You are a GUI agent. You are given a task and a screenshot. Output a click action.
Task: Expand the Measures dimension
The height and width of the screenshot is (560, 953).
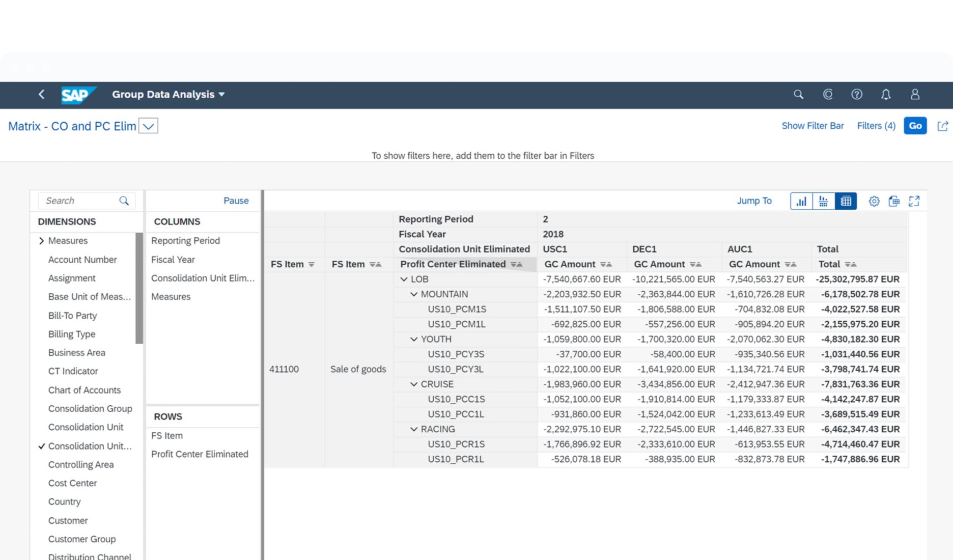(42, 240)
